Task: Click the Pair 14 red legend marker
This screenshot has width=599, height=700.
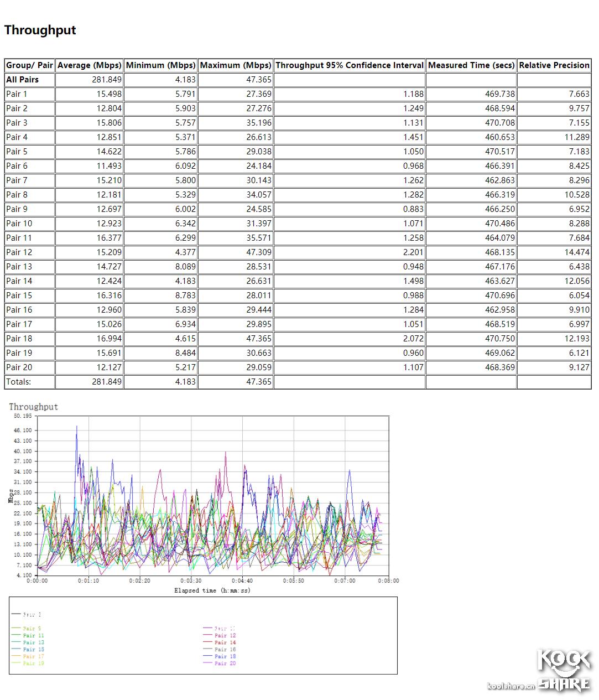Action: [x=207, y=642]
